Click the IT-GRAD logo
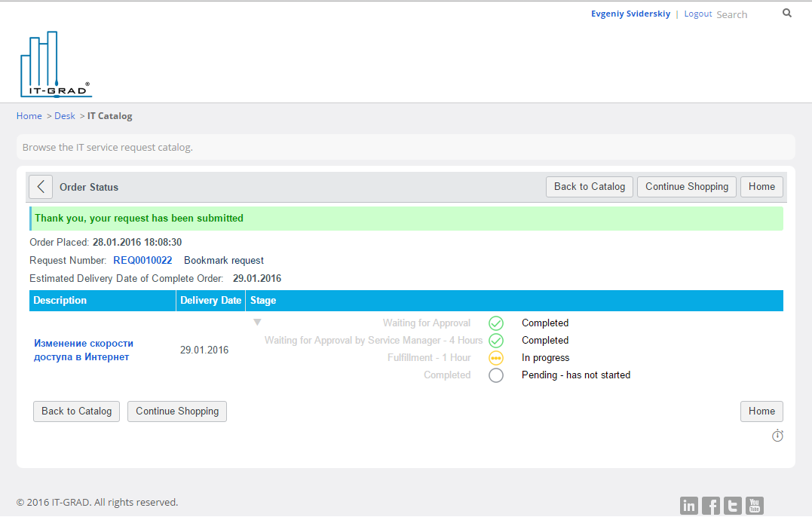Image resolution: width=812 pixels, height=517 pixels. click(x=56, y=65)
